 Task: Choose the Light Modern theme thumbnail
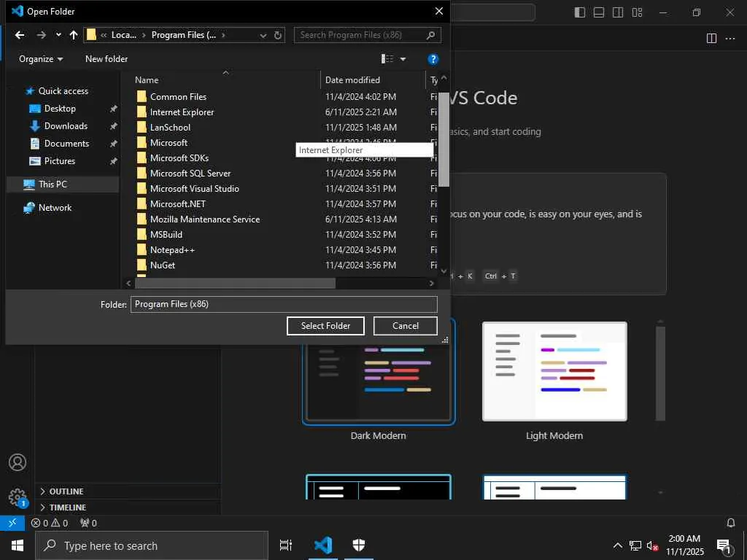tap(554, 371)
